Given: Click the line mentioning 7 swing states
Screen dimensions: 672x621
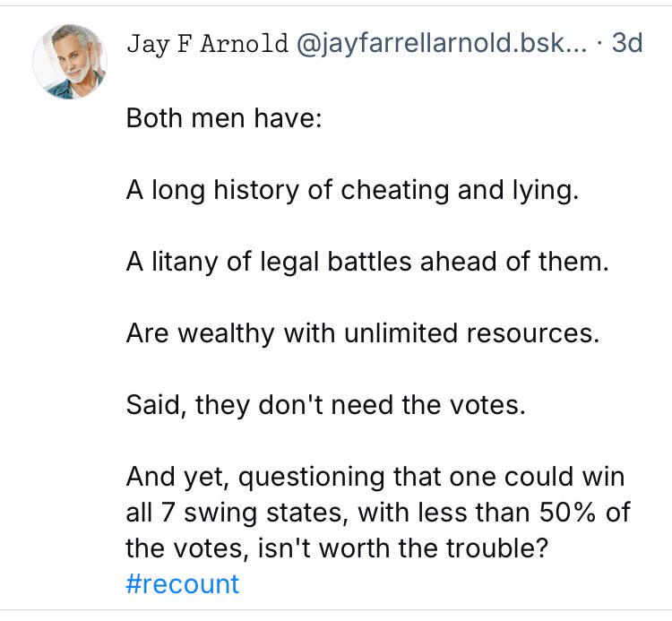Looking at the screenshot, I should click(378, 513).
